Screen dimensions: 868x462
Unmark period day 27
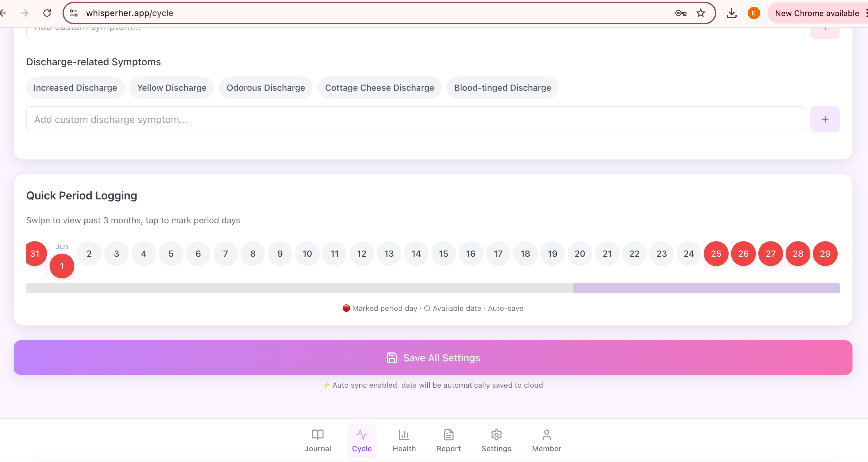tap(770, 254)
